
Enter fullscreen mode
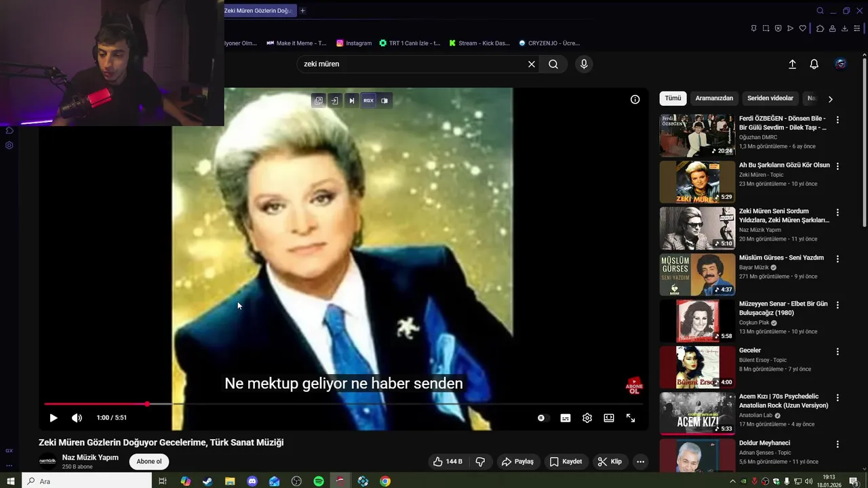[x=631, y=418]
